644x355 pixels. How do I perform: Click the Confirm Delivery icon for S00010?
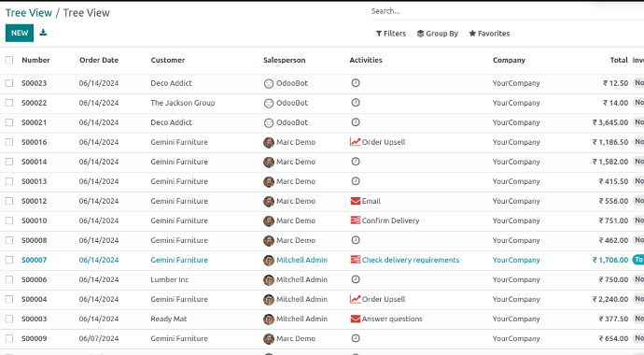click(x=356, y=220)
